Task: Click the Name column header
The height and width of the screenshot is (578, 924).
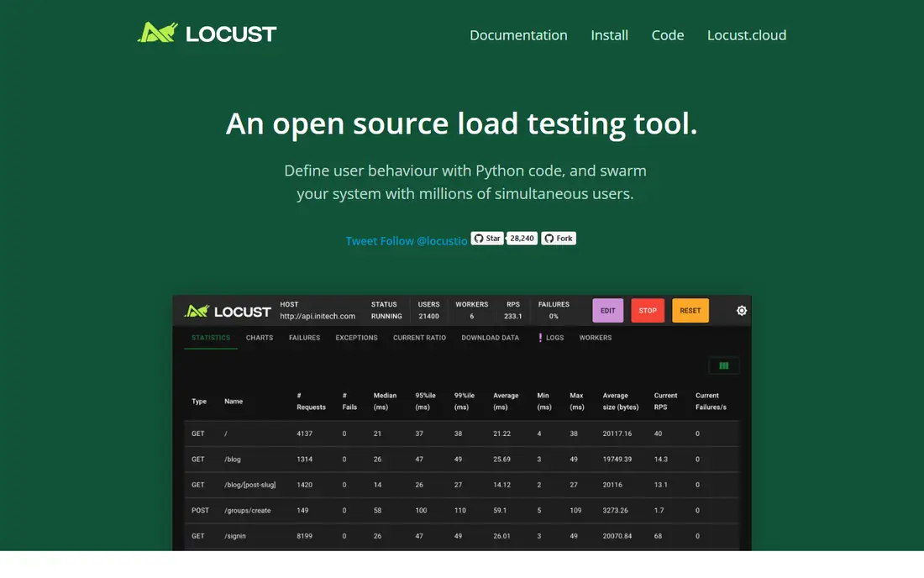Action: point(234,402)
